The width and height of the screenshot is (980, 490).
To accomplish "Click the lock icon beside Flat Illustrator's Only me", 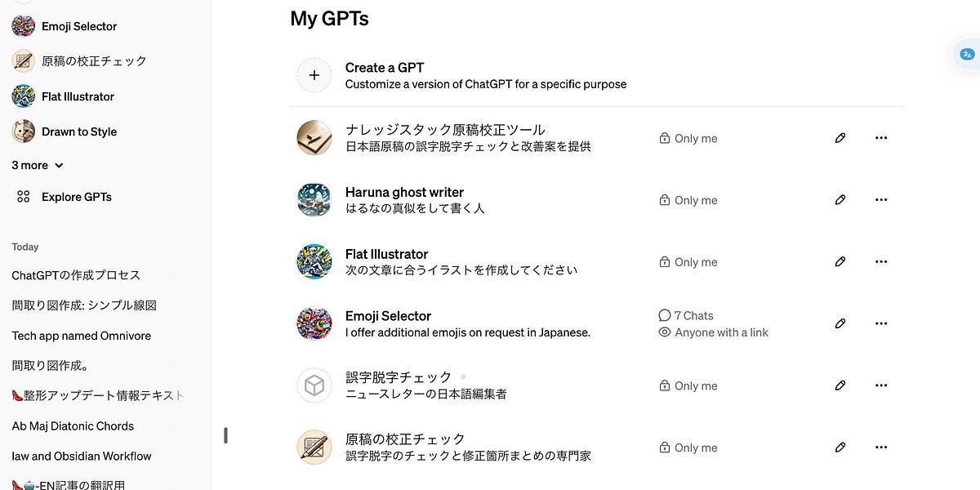I will pos(665,261).
